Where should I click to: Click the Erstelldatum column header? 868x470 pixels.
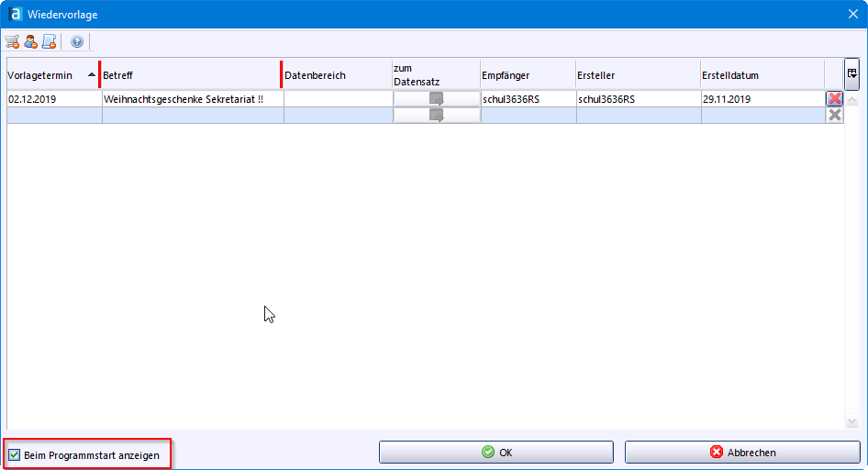(x=761, y=75)
